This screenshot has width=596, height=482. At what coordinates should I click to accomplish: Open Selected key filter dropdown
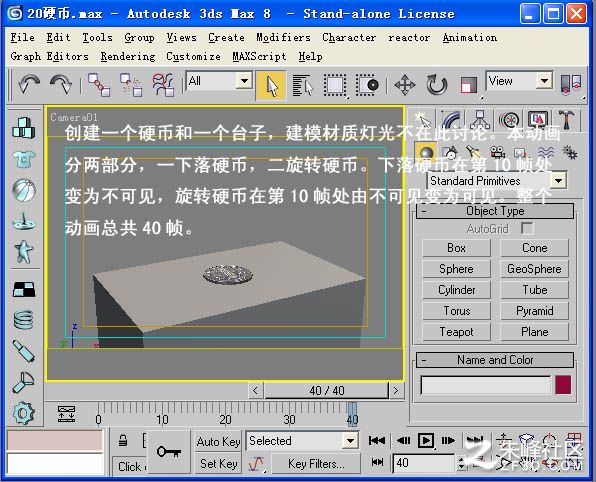coord(350,441)
